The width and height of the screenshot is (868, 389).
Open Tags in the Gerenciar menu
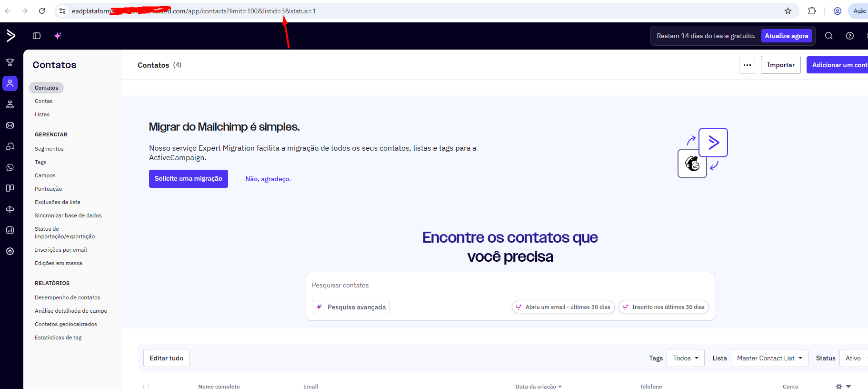tap(40, 162)
